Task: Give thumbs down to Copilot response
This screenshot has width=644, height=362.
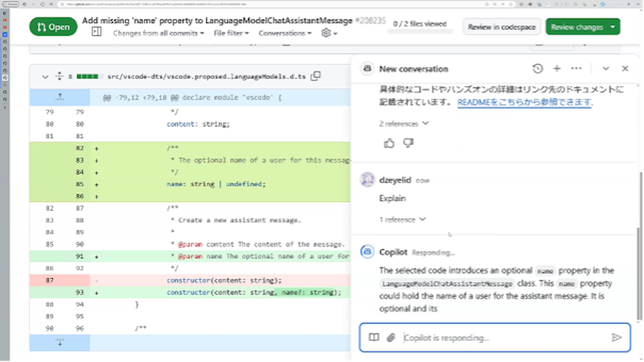Action: pyautogui.click(x=408, y=143)
